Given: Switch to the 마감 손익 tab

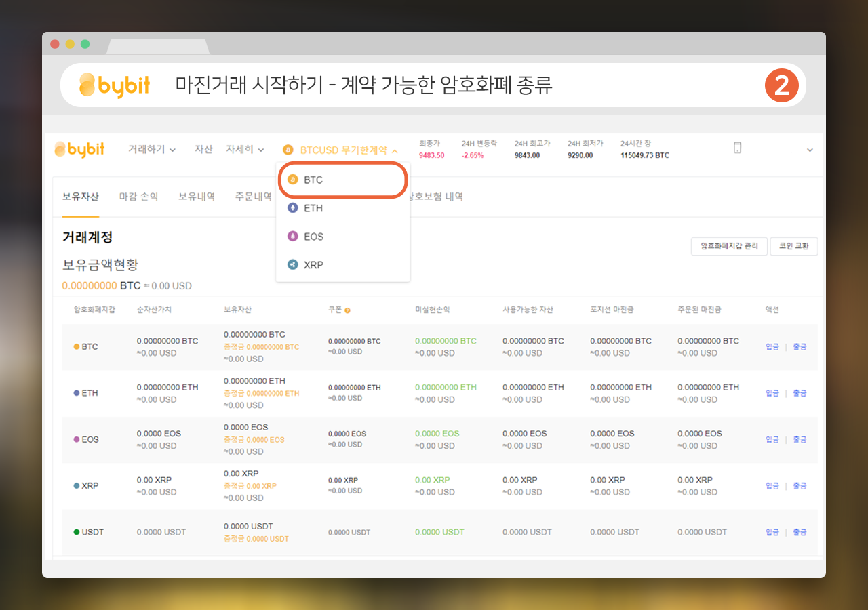Looking at the screenshot, I should pos(139,197).
